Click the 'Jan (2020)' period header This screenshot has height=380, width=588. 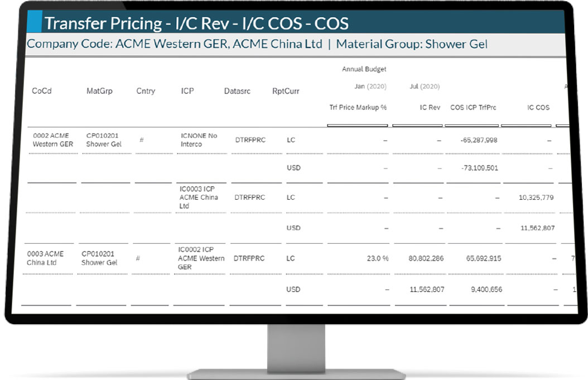(370, 86)
